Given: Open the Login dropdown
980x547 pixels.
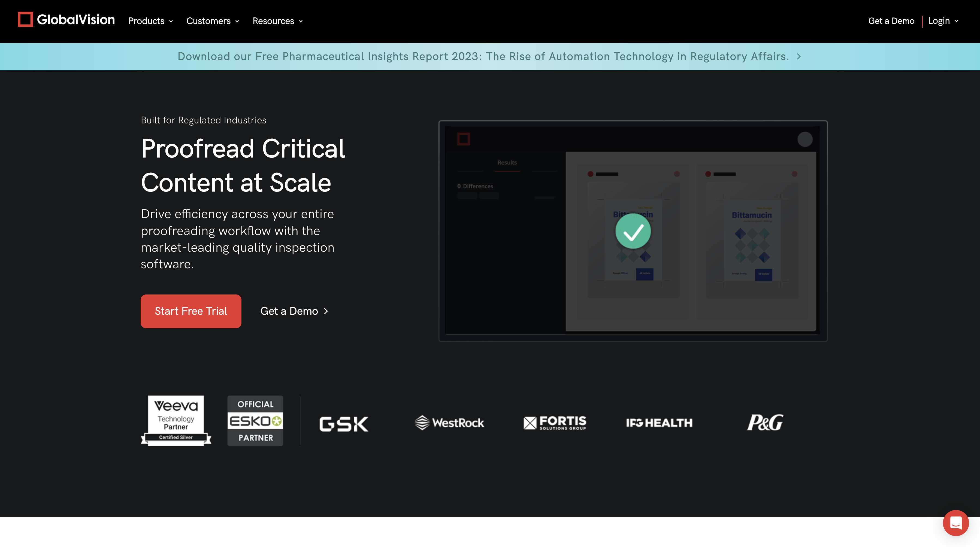Looking at the screenshot, I should click(943, 21).
